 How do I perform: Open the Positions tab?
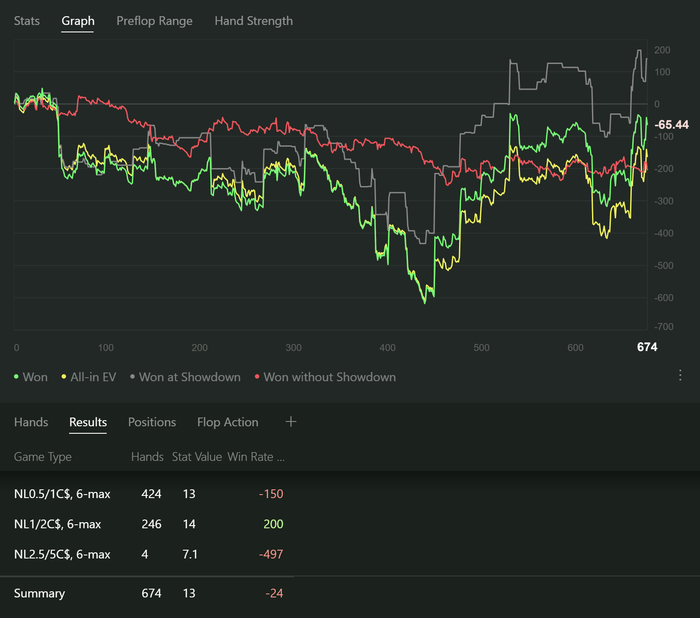click(152, 422)
